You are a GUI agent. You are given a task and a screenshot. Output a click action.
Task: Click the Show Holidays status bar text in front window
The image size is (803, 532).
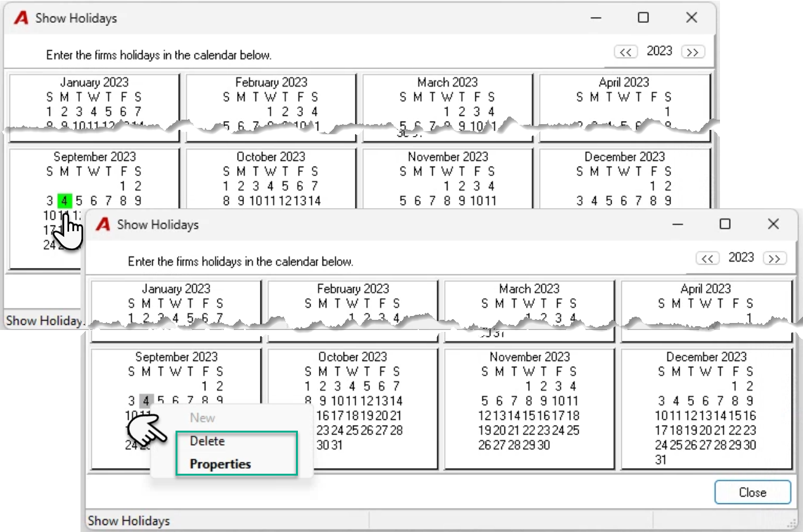(129, 521)
